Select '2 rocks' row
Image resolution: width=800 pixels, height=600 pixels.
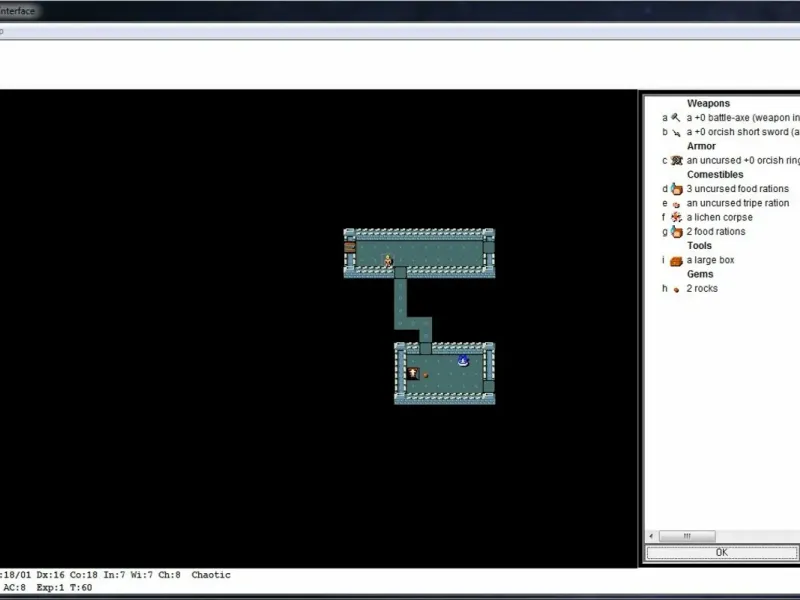click(690, 289)
